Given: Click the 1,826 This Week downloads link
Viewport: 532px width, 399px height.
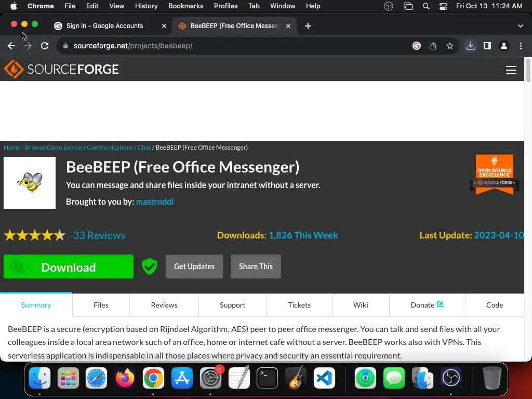Looking at the screenshot, I should 303,235.
